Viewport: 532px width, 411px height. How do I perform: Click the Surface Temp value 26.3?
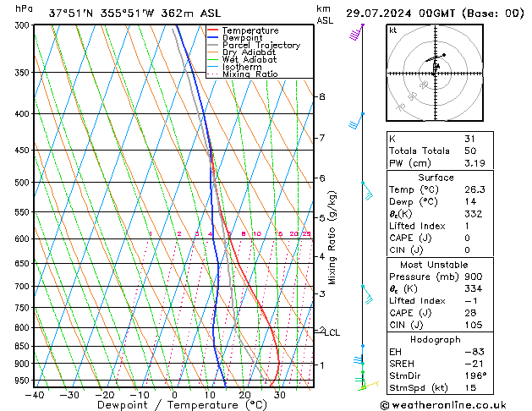(x=474, y=189)
